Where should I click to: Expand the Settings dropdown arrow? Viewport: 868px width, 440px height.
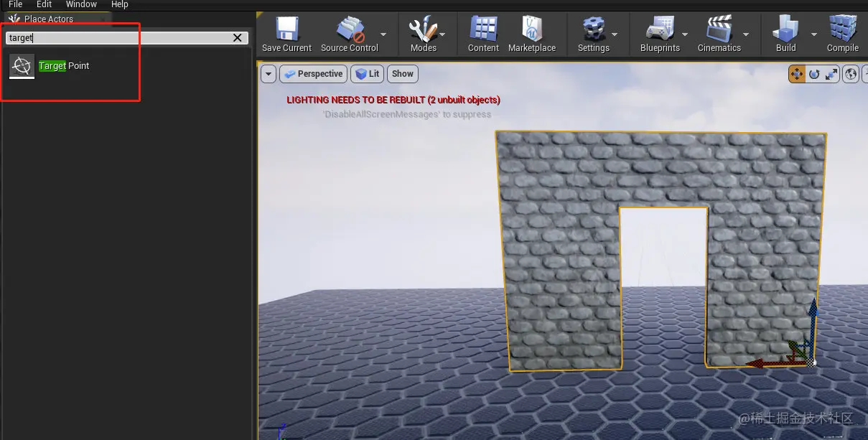(615, 34)
